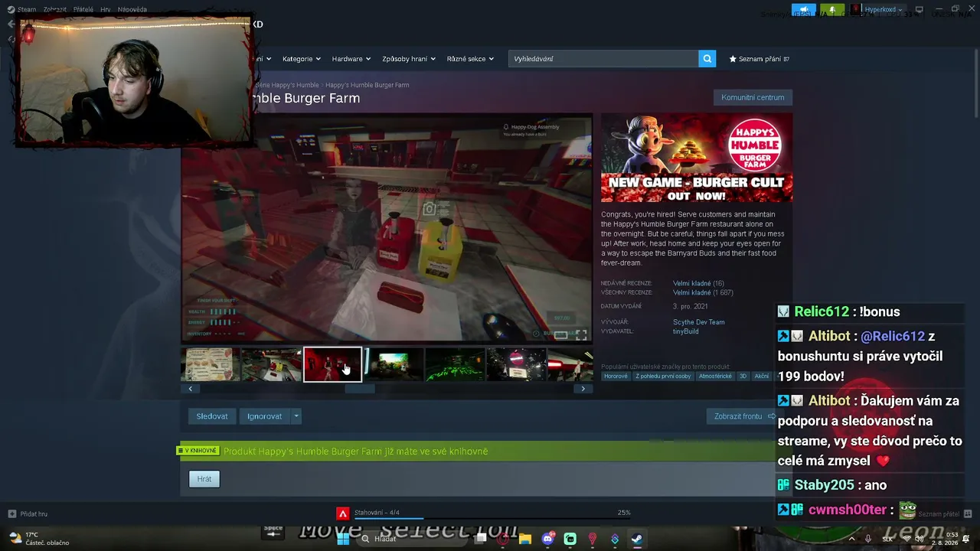Open the Windows Start button
The height and width of the screenshot is (551, 980).
344,539
